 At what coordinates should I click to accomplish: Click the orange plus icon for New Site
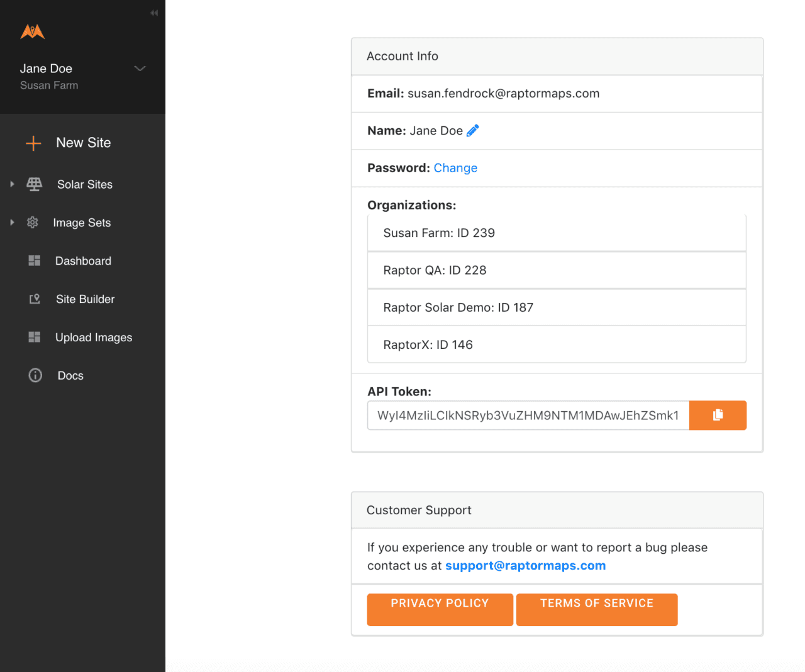(33, 143)
